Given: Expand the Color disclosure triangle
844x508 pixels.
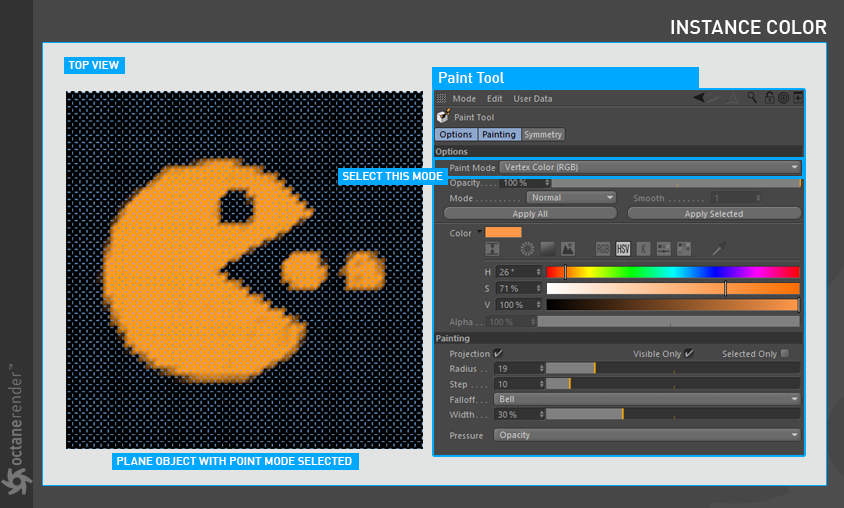Looking at the screenshot, I should coord(479,232).
